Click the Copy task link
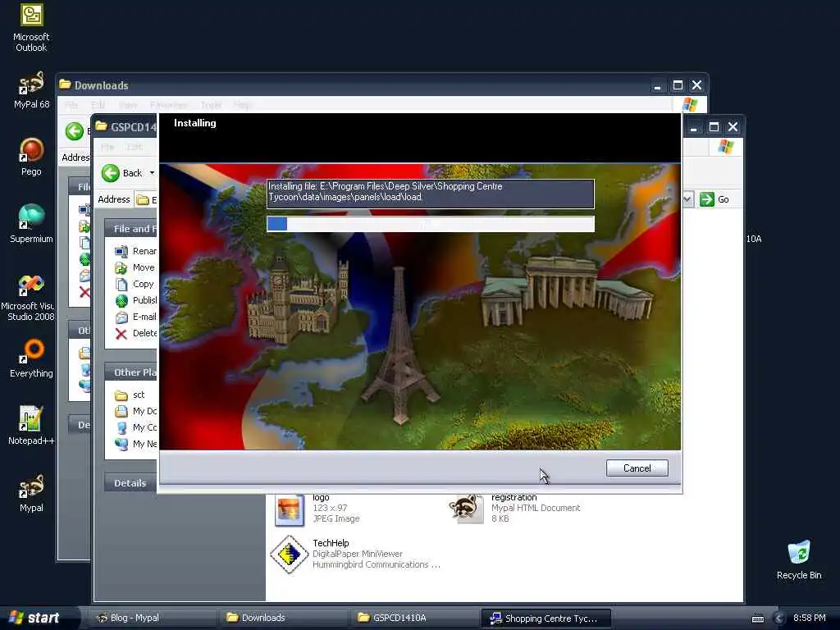 135,284
